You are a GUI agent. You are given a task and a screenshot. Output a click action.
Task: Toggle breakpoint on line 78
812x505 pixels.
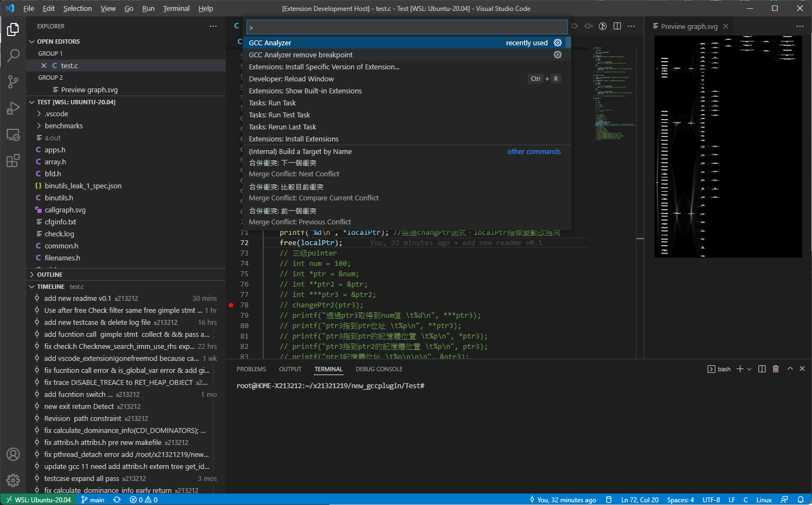(231, 305)
